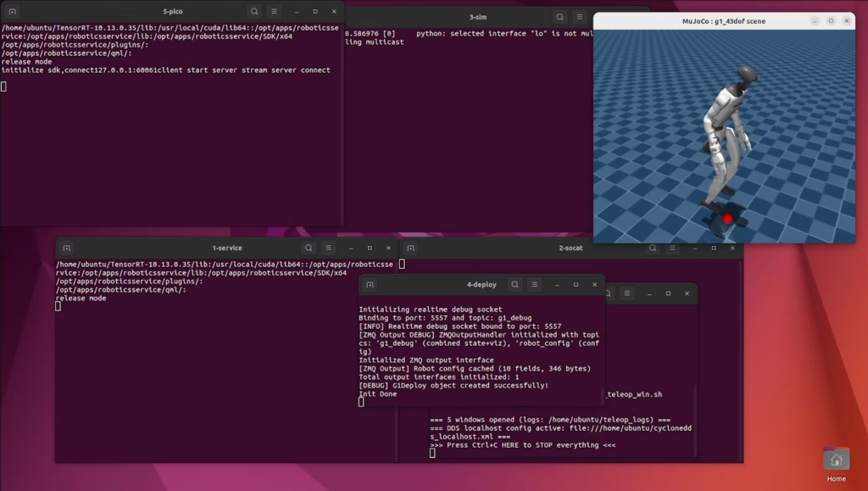The image size is (868, 491).
Task: Open the hamburger menu of the 4-deploy terminal
Action: click(535, 285)
